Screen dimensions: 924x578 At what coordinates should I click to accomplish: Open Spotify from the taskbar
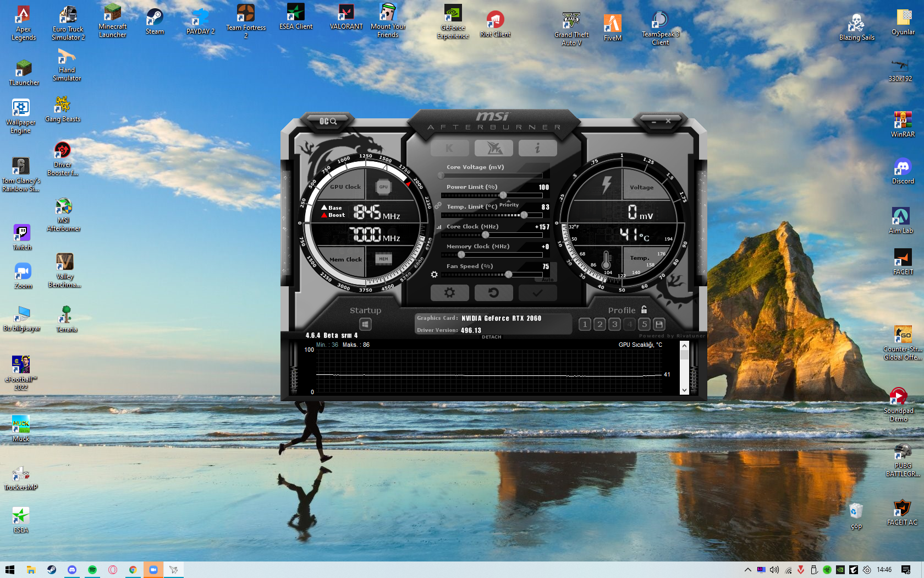92,570
